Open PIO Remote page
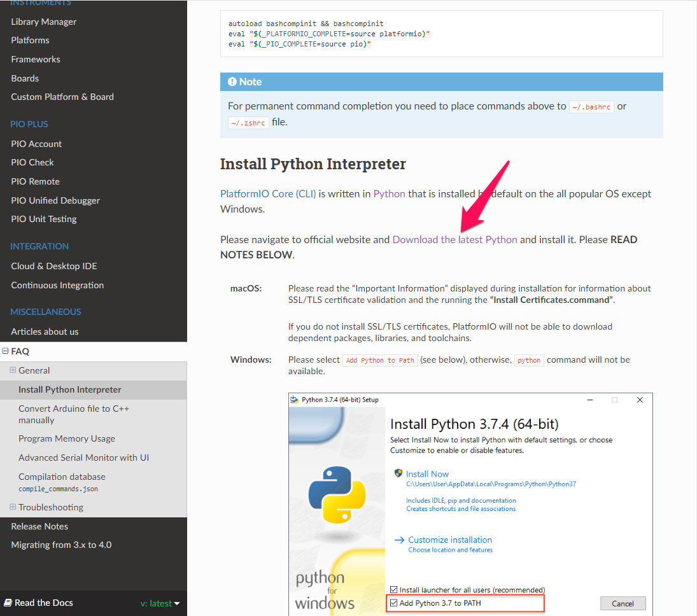697x616 pixels. [35, 182]
